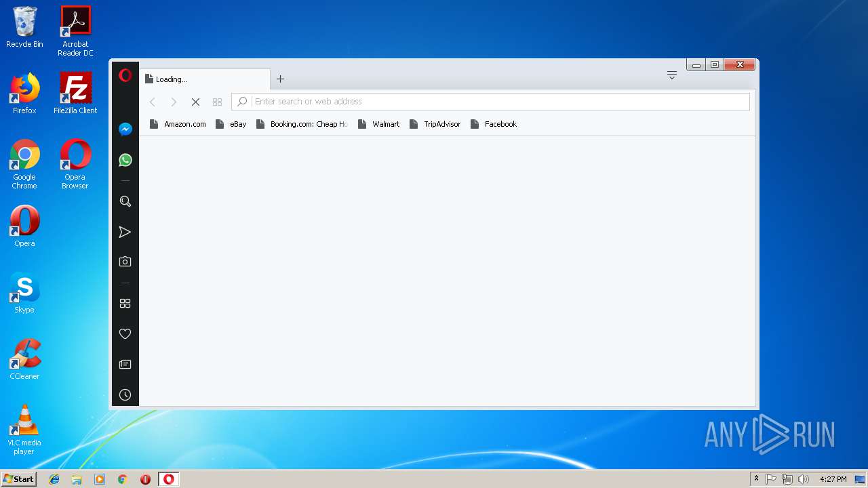Screen dimensions: 868x488
Task: Open the volume speaker tray icon
Action: click(x=804, y=479)
